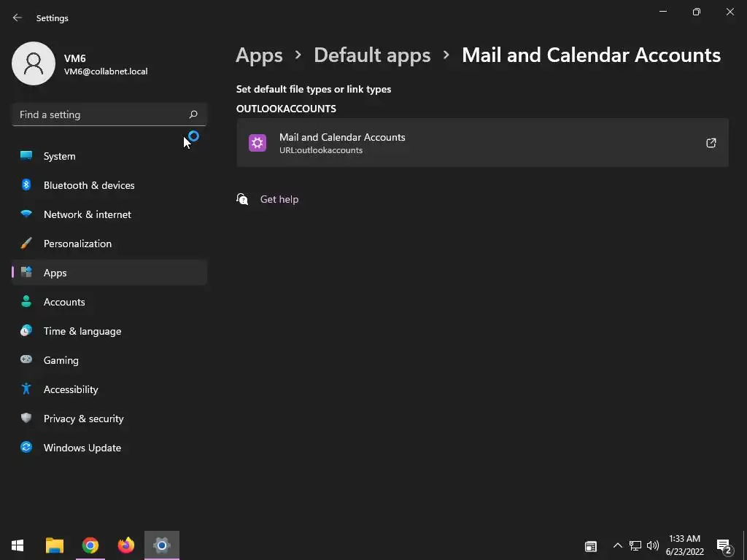This screenshot has width=747, height=560.
Task: Click the Apps breadcrumb
Action: 259,55
